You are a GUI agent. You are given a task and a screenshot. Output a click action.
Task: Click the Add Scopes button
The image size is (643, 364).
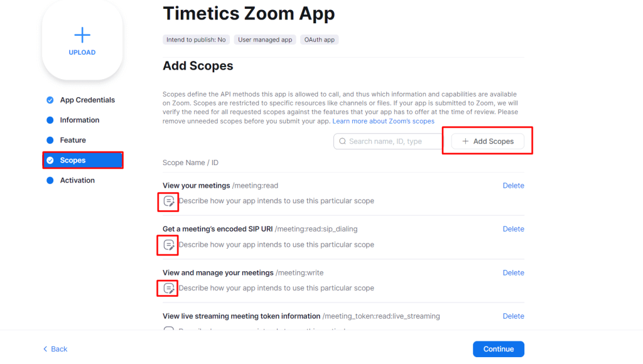(487, 141)
